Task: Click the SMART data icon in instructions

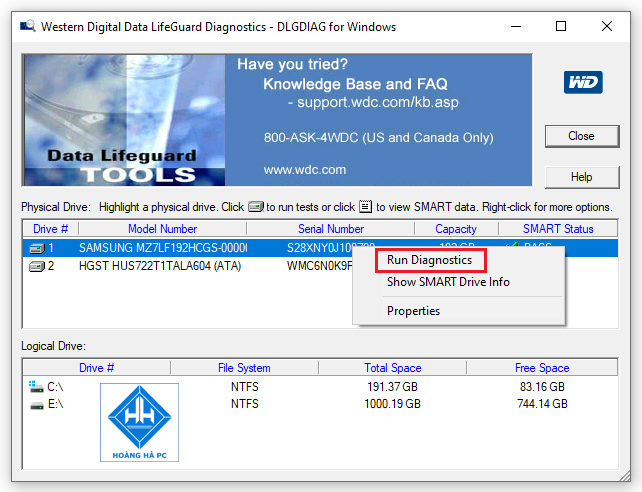Action: click(366, 206)
